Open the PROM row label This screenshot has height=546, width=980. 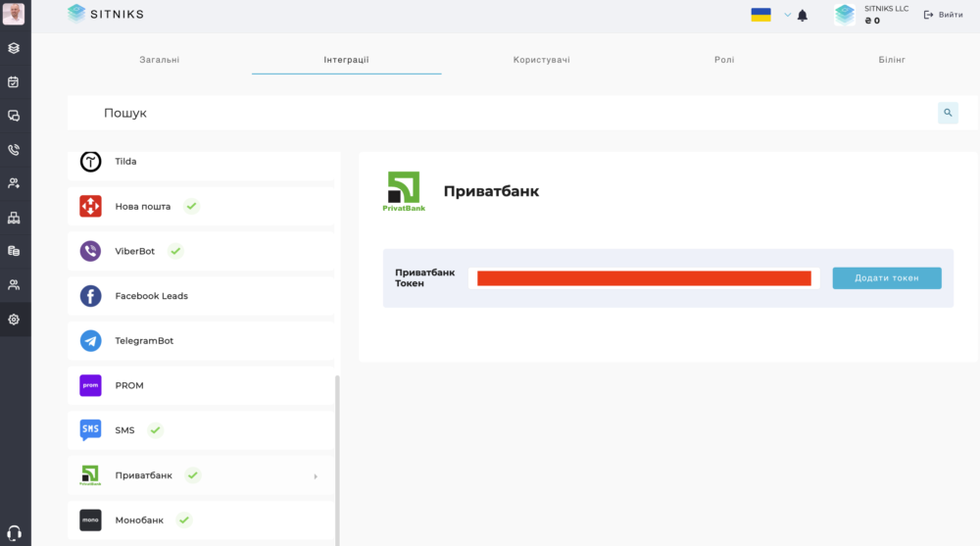129,385
